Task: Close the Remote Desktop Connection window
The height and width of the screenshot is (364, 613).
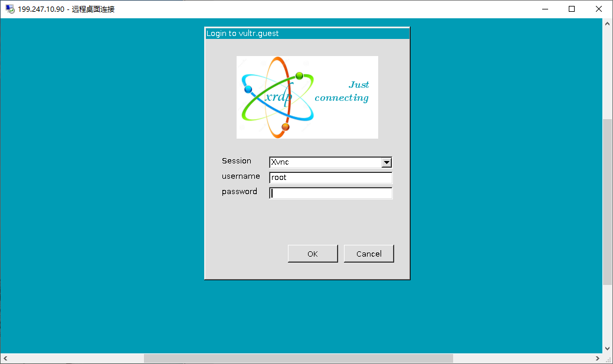Action: (x=598, y=9)
